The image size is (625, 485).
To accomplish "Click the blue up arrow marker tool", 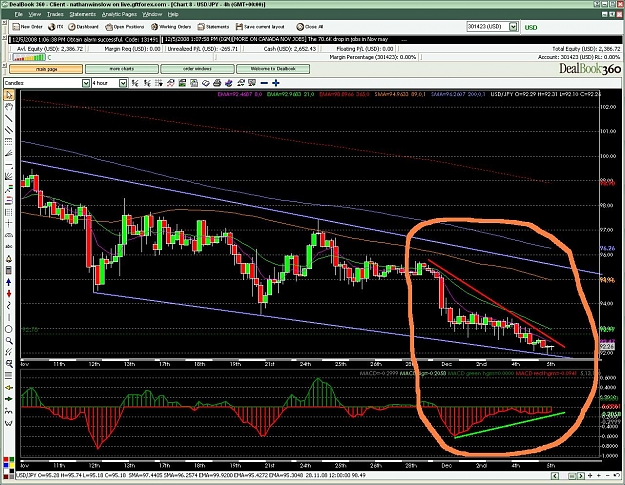I will pyautogui.click(x=9, y=282).
